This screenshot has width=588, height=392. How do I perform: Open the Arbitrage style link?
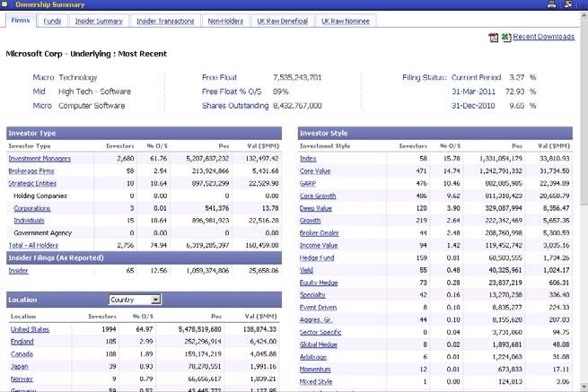pos(313,357)
